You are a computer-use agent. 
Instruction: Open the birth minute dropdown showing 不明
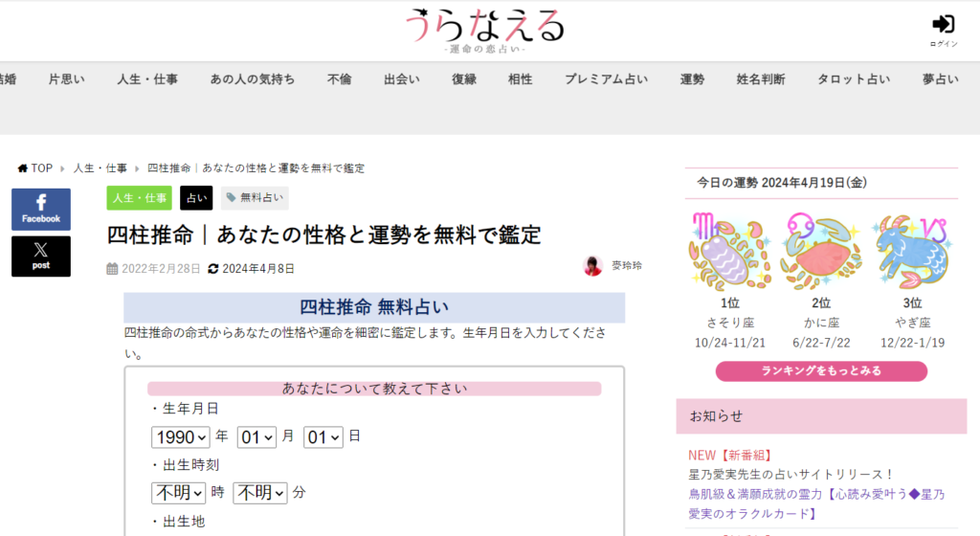click(259, 493)
